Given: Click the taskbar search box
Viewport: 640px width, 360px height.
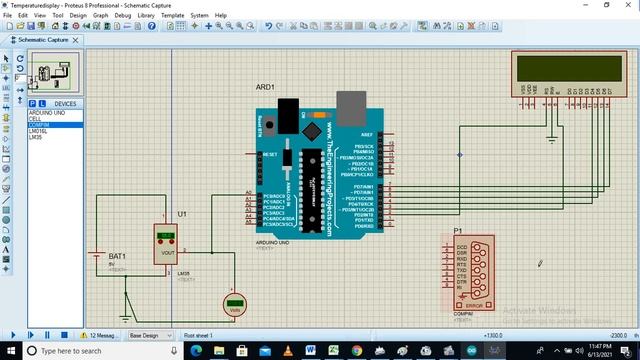Looking at the screenshot, I should pos(103,351).
